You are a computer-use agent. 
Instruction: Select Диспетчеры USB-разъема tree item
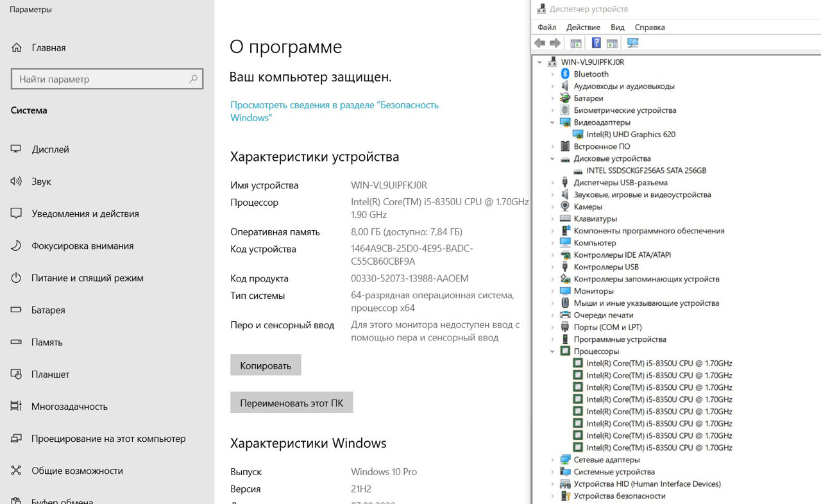pyautogui.click(x=620, y=183)
